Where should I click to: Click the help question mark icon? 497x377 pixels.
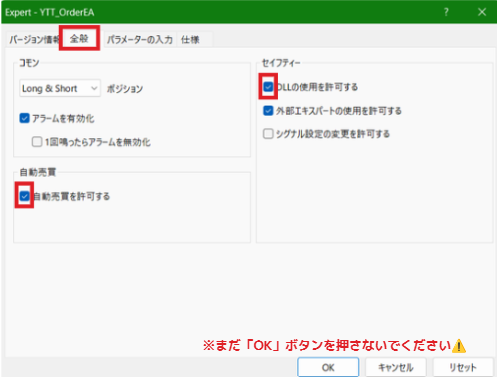pos(446,12)
